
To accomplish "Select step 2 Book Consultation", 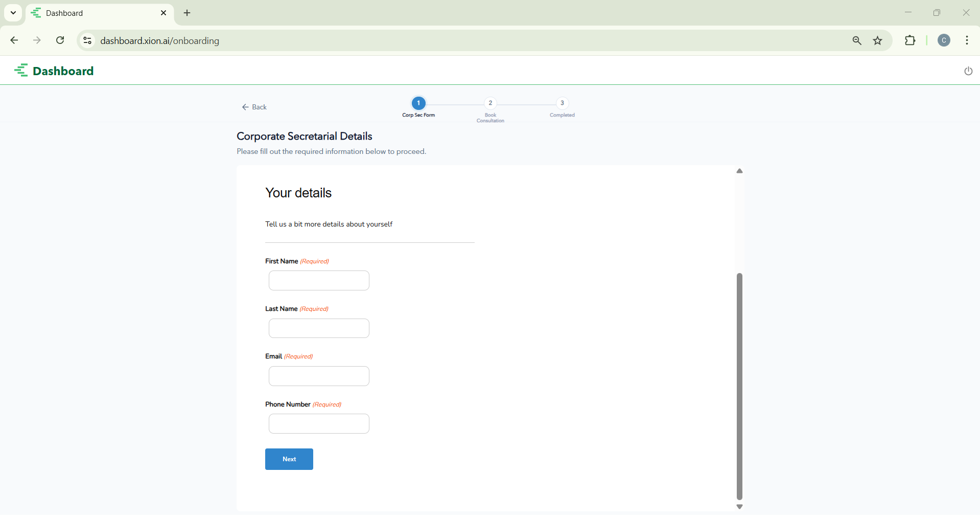I will pyautogui.click(x=490, y=103).
